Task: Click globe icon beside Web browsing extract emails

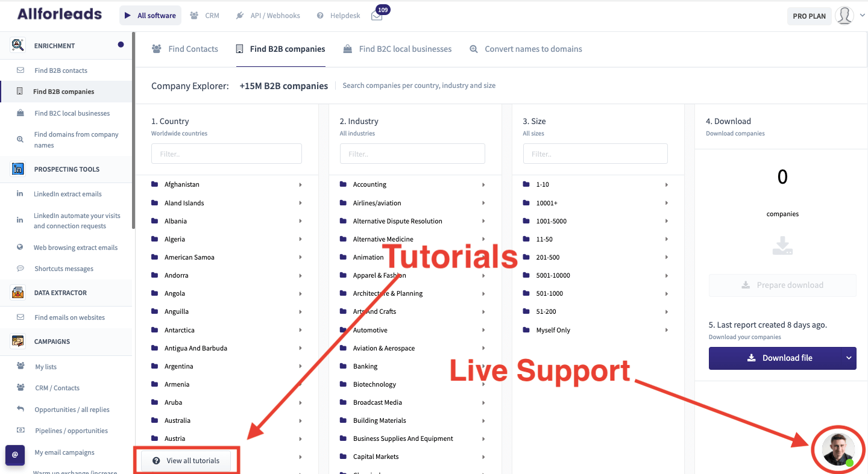Action: [x=20, y=248]
